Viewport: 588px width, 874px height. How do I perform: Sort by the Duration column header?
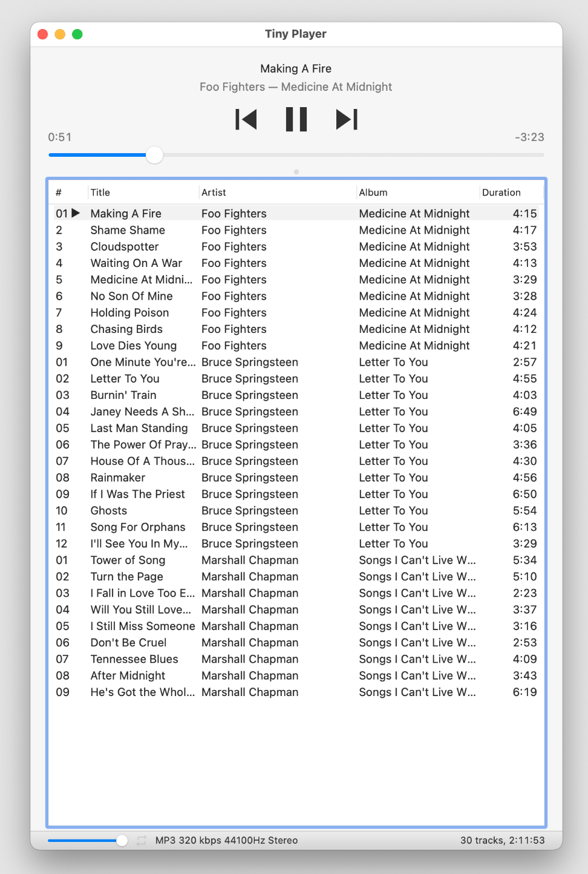pyautogui.click(x=501, y=192)
